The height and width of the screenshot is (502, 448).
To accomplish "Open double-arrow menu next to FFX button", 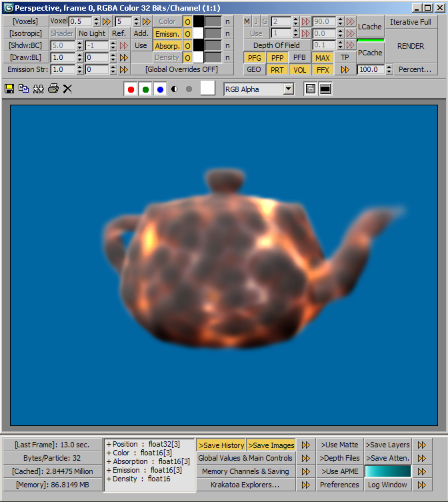I will pos(345,69).
